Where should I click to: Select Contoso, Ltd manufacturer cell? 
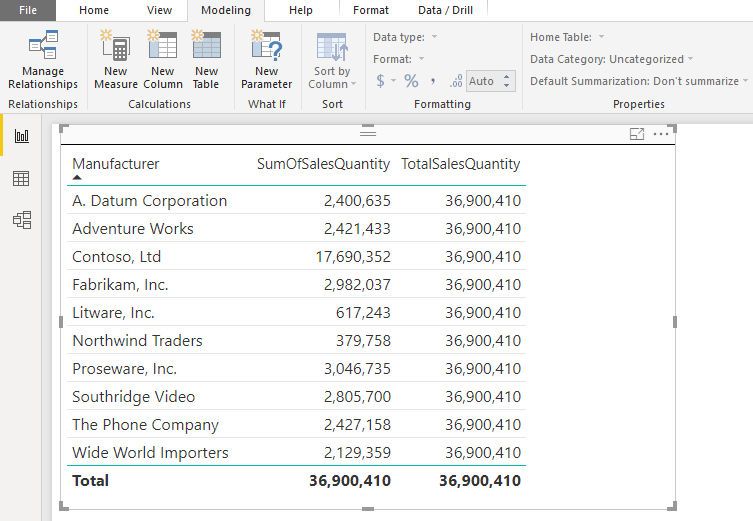click(116, 256)
